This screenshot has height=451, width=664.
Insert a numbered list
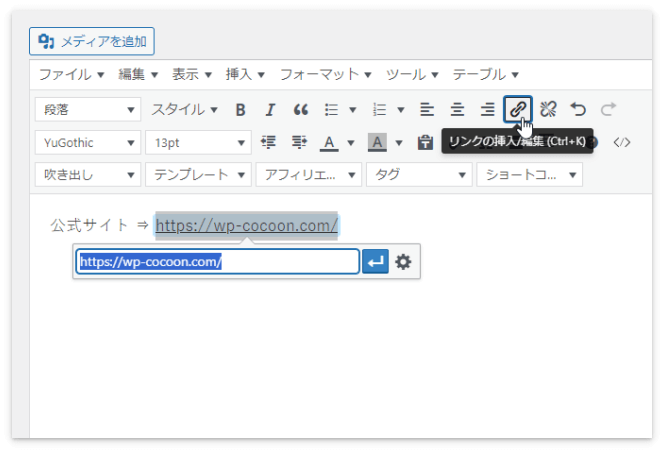coord(379,110)
